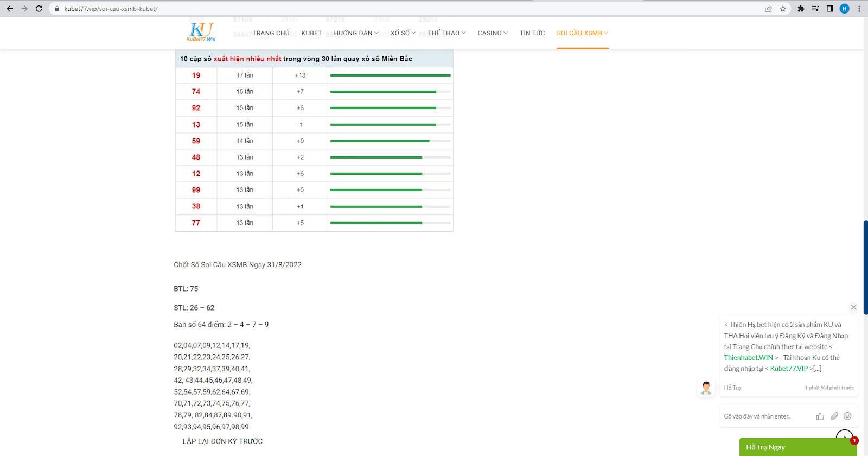Screen dimensions: 868x456
Task: Send a thumbs-up in chat
Action: click(820, 416)
